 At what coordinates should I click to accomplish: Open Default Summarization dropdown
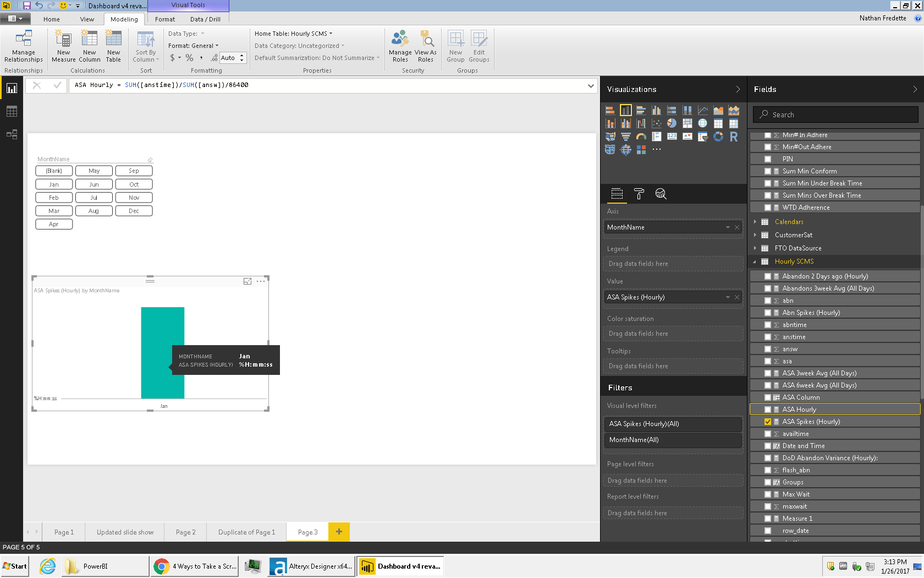coord(317,58)
